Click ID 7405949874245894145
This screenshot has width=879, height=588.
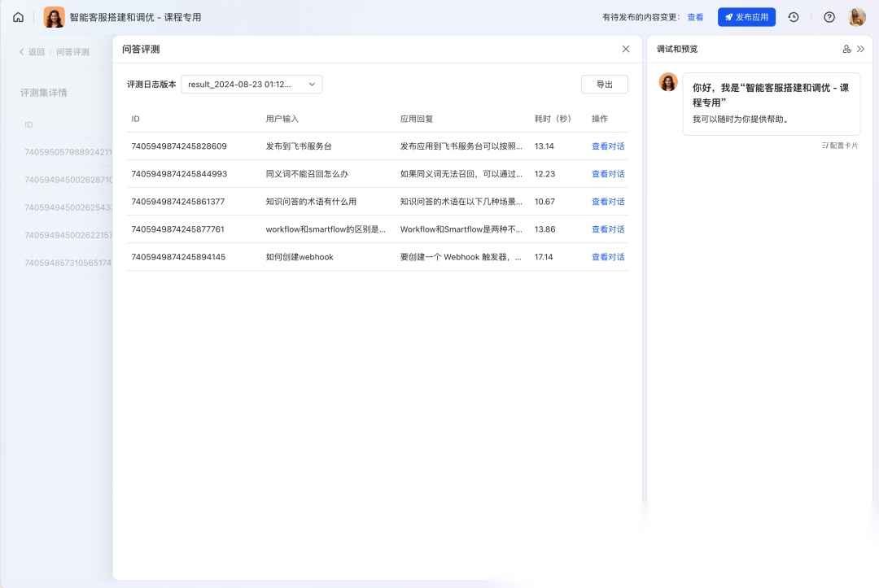178,257
